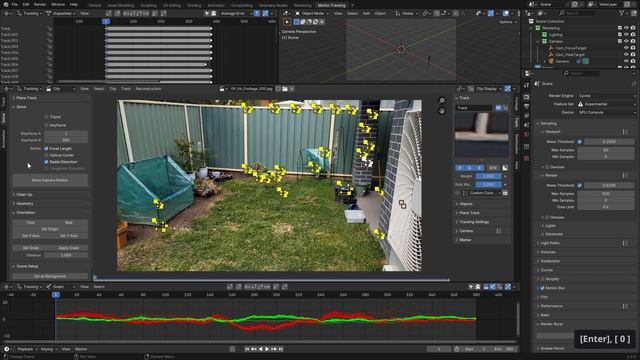Expand the Geometry panel
Viewport: 640px width, 360px height.
click(24, 204)
